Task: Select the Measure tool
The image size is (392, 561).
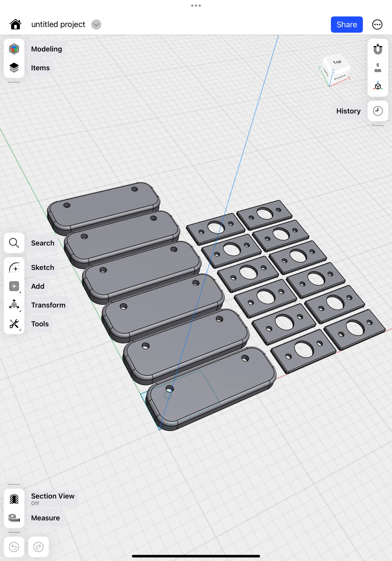Action: [14, 518]
